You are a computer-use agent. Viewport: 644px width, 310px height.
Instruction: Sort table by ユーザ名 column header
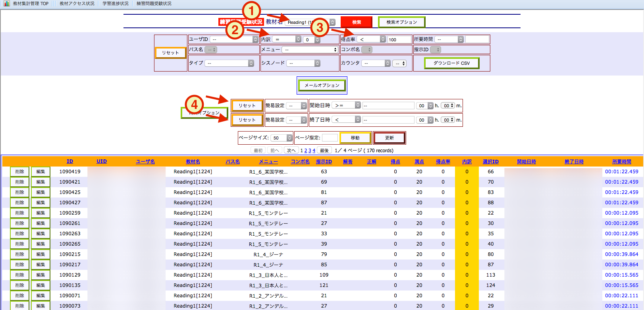145,162
